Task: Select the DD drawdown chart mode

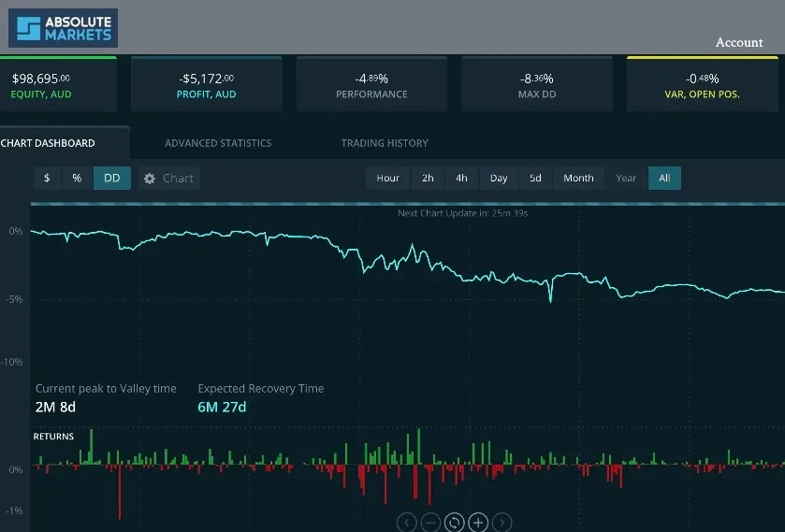Action: pos(111,179)
